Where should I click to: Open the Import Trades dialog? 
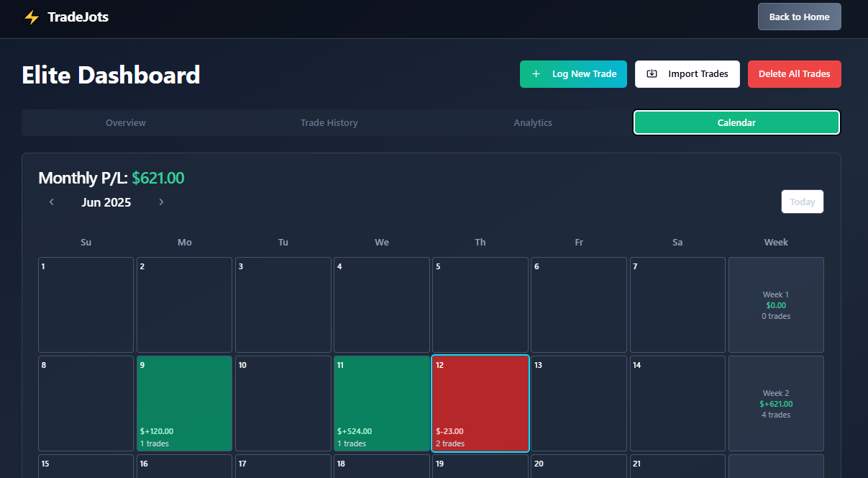pyautogui.click(x=687, y=74)
